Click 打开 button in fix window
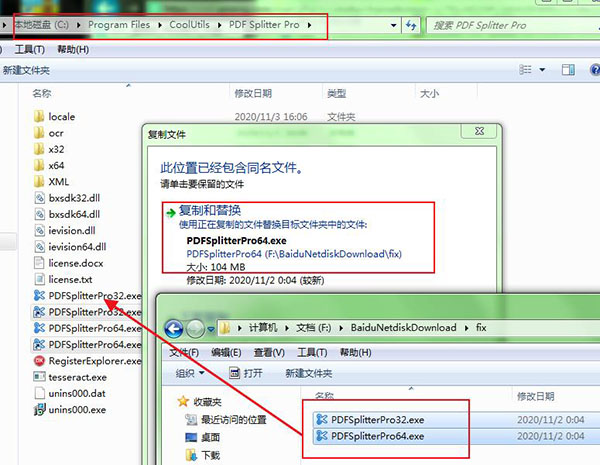This screenshot has width=600, height=465. pyautogui.click(x=246, y=373)
